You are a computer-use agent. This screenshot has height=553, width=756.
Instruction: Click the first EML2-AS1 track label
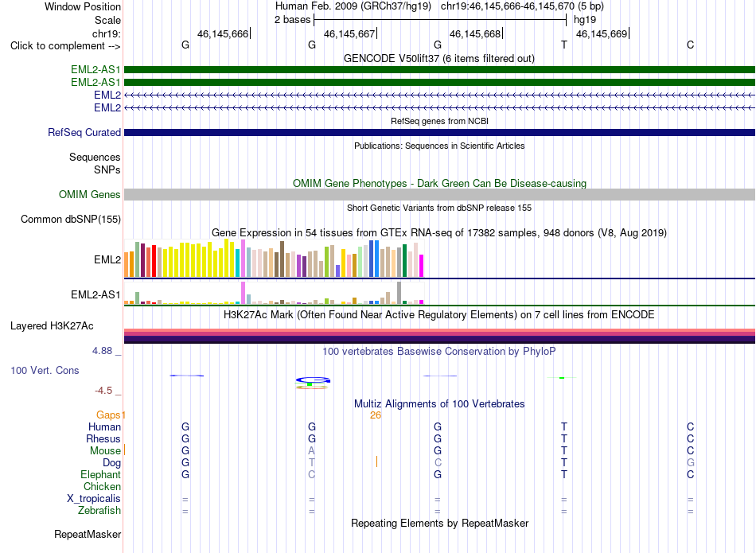pos(95,70)
